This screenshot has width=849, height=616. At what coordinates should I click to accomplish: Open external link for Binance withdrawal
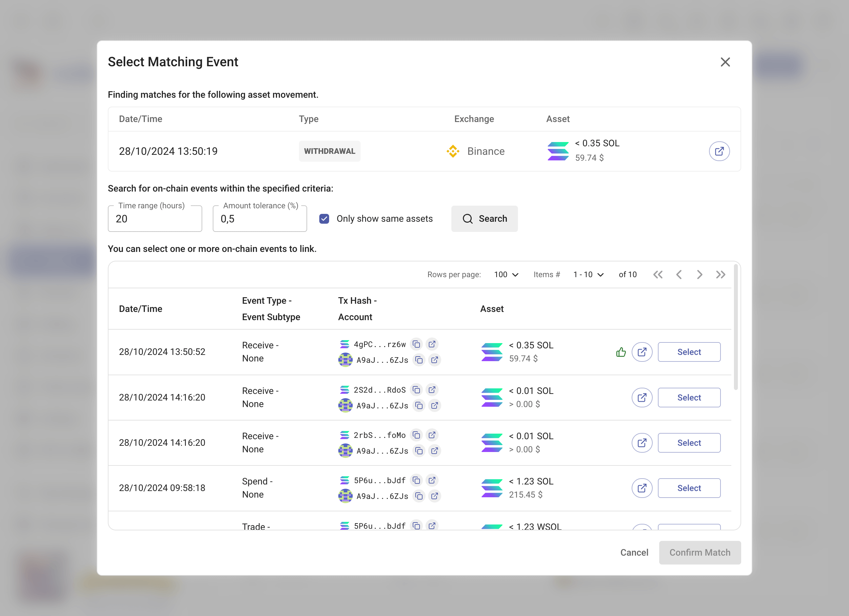pyautogui.click(x=719, y=151)
